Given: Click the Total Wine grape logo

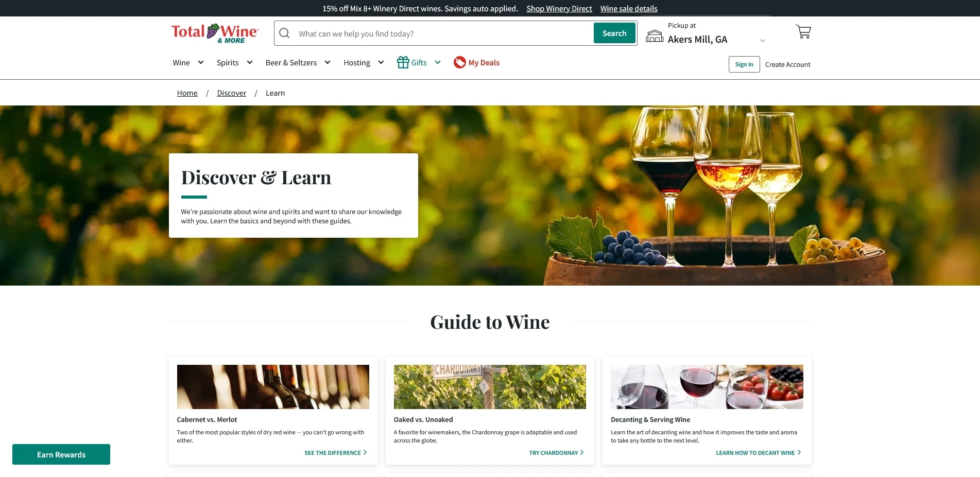Looking at the screenshot, I should (213, 32).
